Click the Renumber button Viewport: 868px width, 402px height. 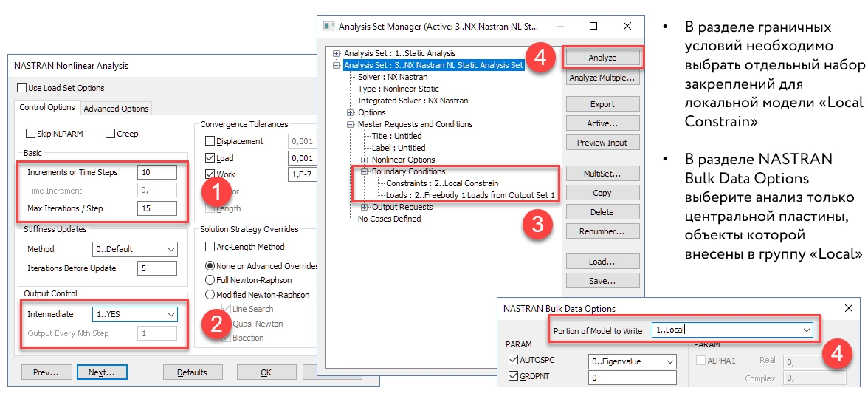(602, 231)
